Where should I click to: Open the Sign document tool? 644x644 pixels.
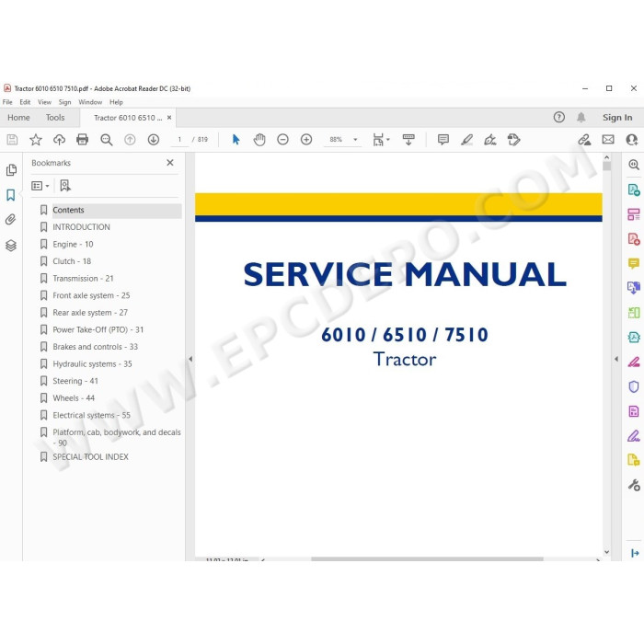click(x=490, y=140)
